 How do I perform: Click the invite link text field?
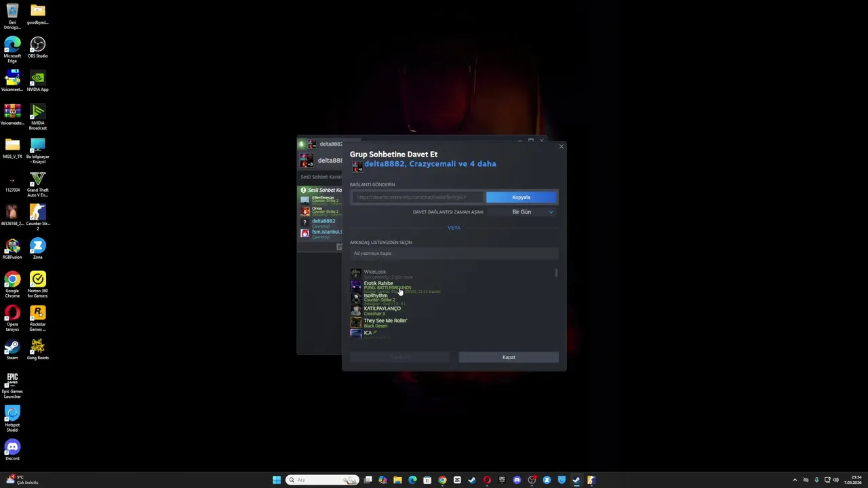417,197
